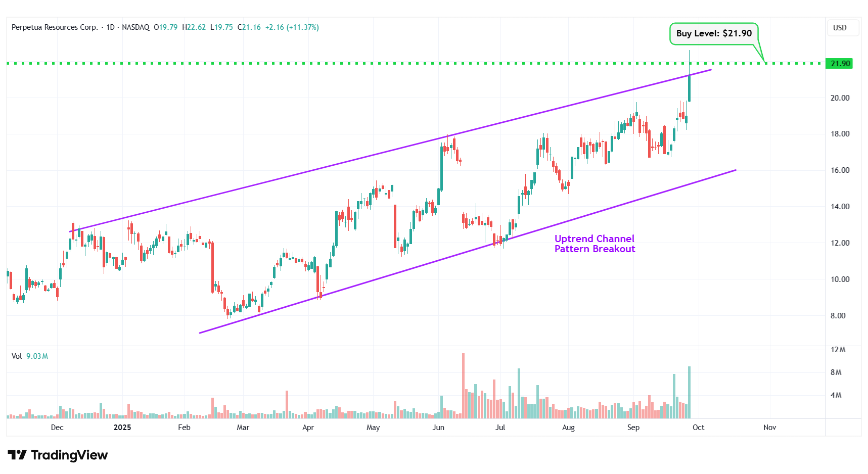Select the Jun marker on time axis
Screen dimensions: 868x474
point(438,428)
